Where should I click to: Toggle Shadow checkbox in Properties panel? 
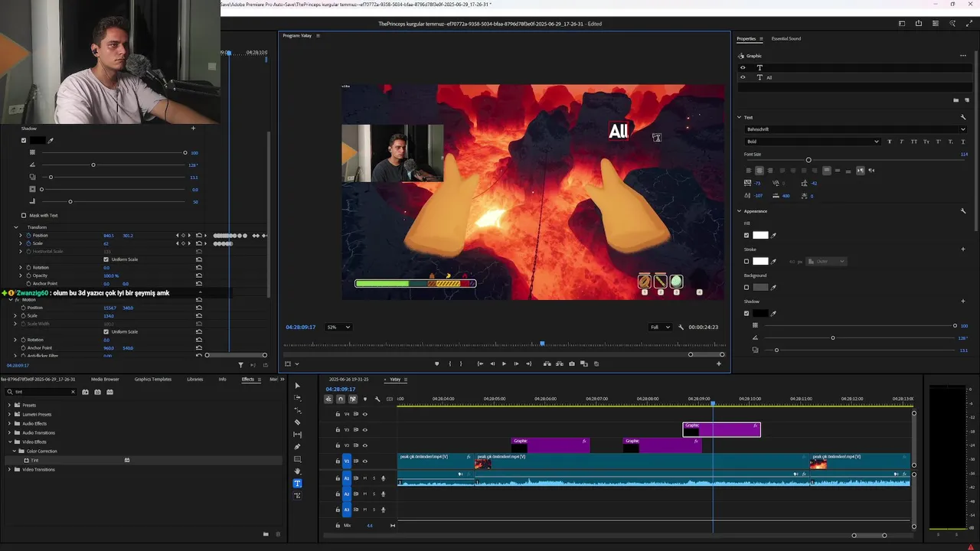pyautogui.click(x=746, y=314)
